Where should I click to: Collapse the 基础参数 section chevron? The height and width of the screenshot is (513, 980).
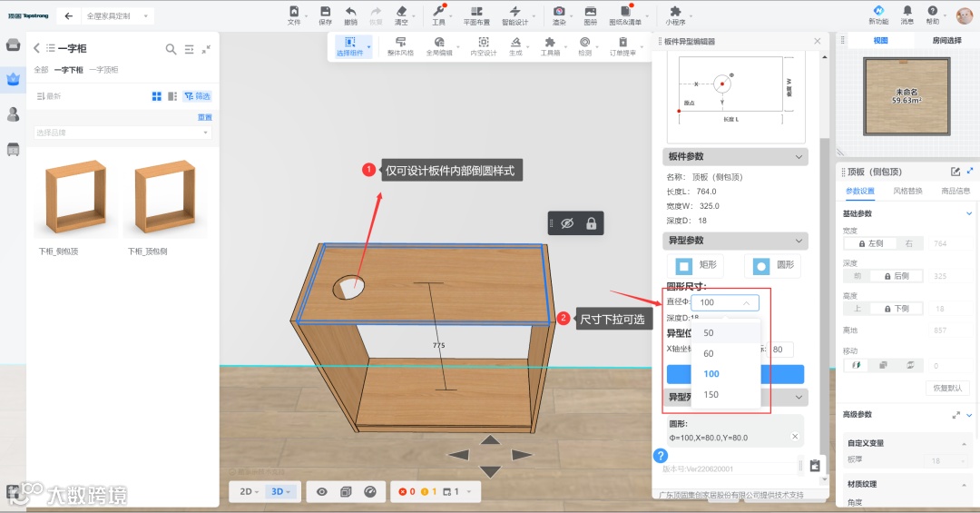coord(969,213)
